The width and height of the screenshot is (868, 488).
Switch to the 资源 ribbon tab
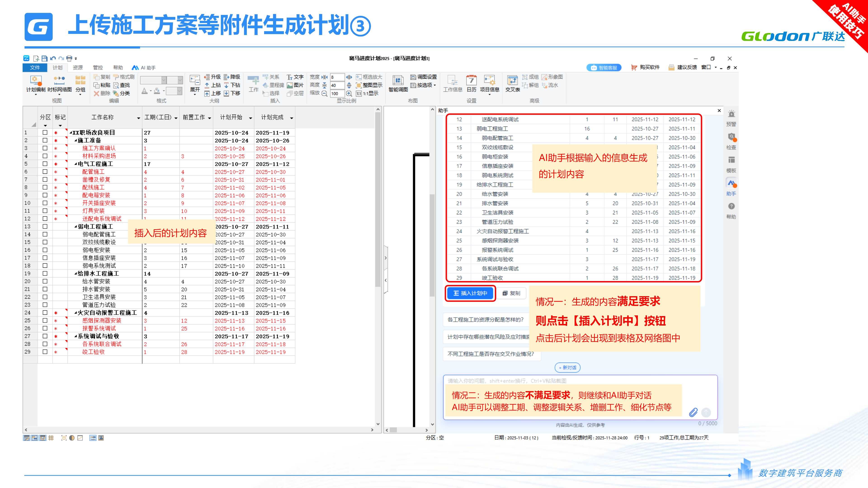pyautogui.click(x=78, y=68)
